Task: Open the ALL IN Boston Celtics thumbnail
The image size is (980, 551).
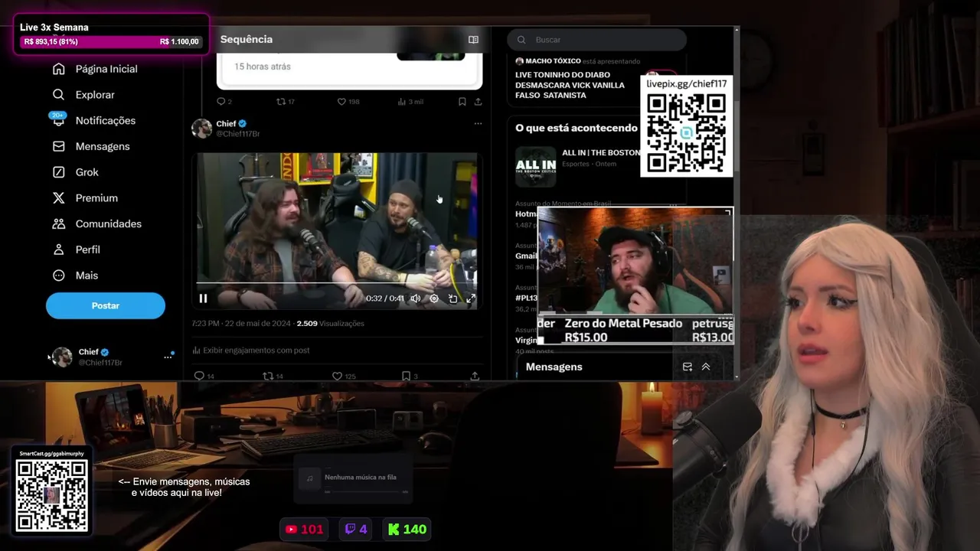Action: (535, 166)
